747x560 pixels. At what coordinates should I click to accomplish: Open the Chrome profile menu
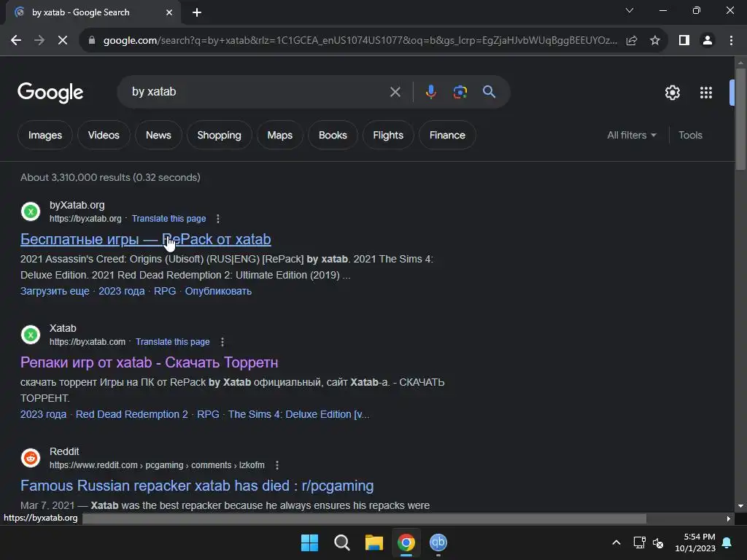[x=708, y=41]
